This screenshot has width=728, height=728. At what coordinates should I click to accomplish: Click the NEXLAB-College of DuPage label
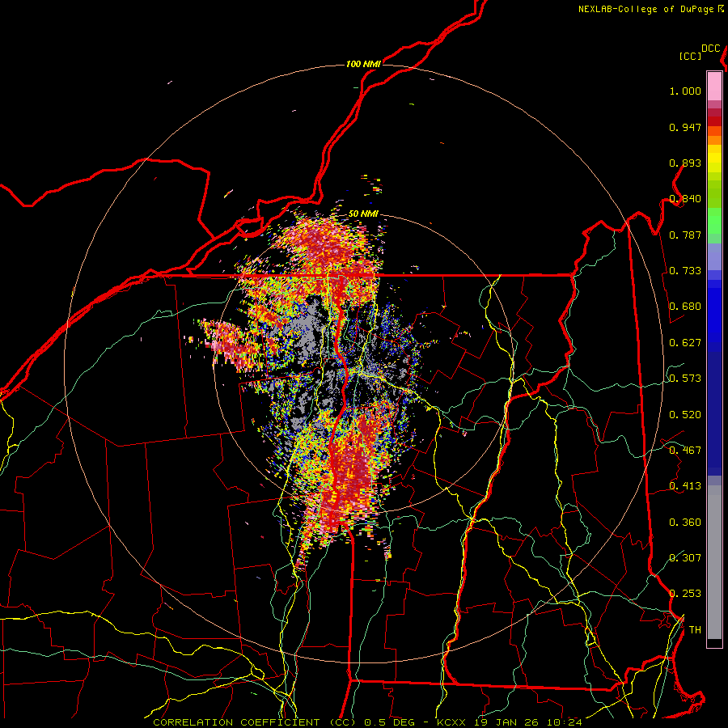click(x=645, y=9)
